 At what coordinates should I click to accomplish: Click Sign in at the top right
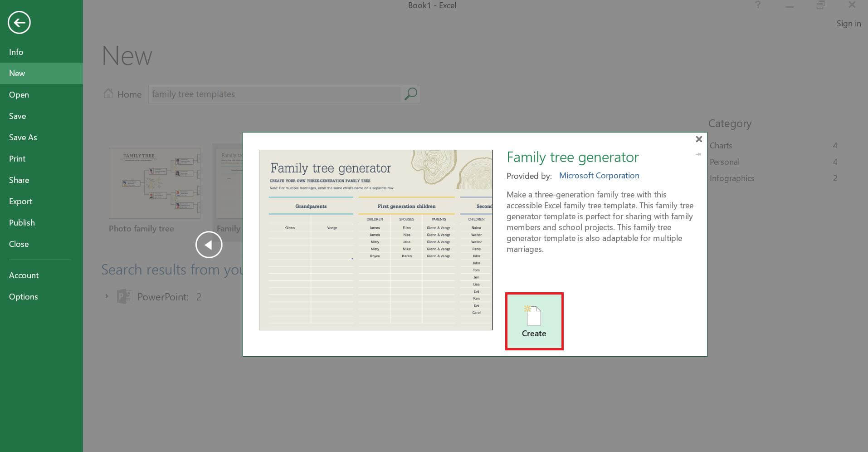[848, 23]
